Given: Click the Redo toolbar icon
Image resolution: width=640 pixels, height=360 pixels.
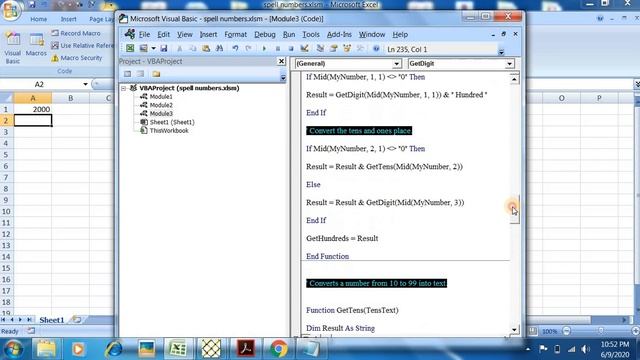Looking at the screenshot, I should coord(248,49).
